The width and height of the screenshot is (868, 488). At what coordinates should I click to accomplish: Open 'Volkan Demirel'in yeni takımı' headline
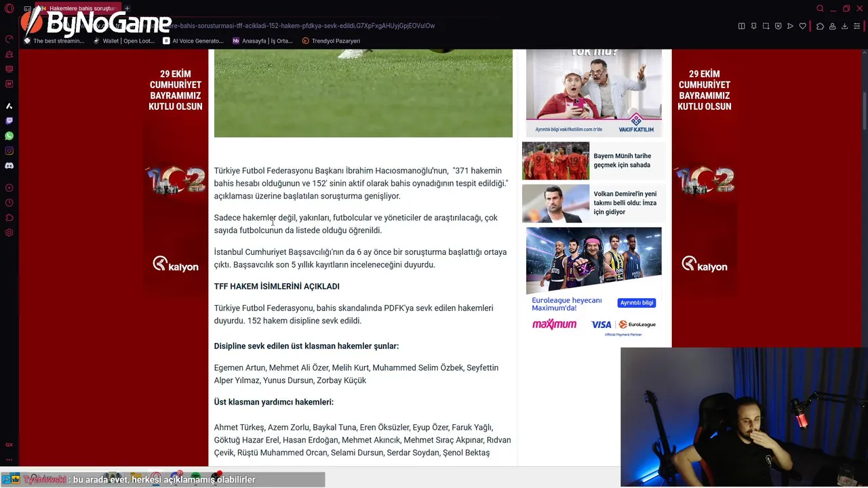(x=625, y=203)
